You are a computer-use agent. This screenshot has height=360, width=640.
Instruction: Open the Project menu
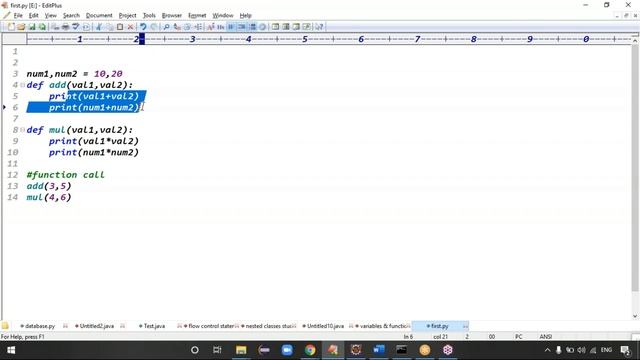click(x=127, y=16)
